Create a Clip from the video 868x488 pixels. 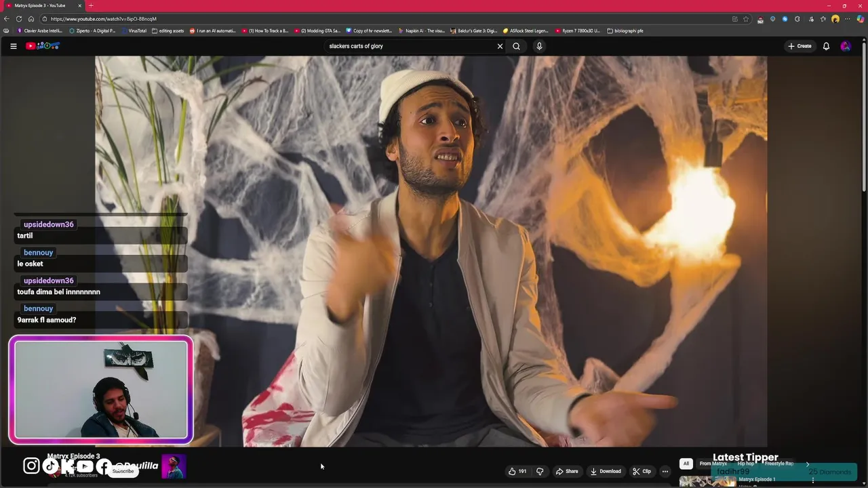click(642, 471)
